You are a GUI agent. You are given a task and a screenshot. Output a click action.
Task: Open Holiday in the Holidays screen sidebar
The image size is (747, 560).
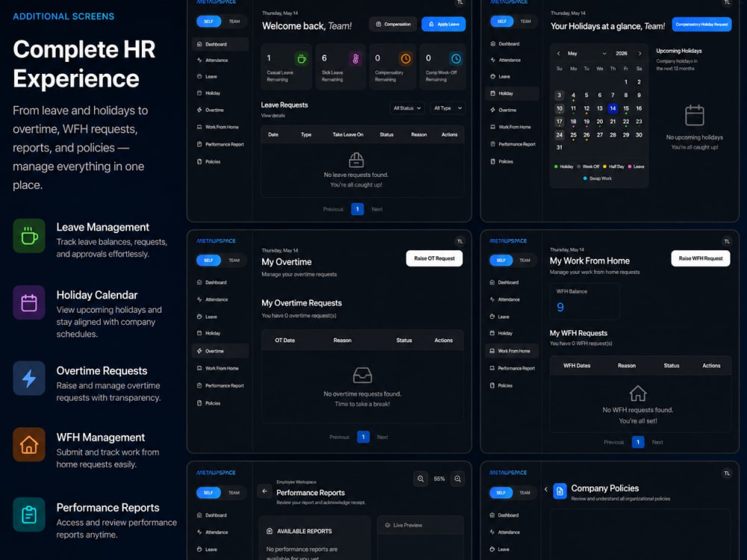[x=512, y=93]
